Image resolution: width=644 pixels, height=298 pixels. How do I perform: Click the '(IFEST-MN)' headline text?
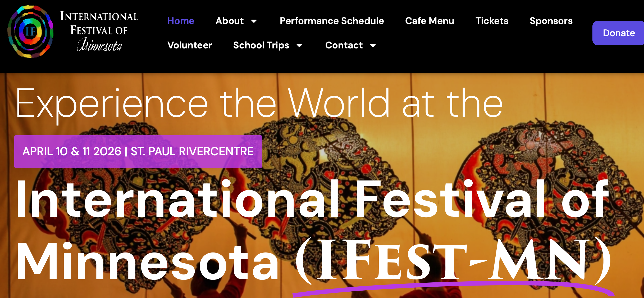pos(453,261)
